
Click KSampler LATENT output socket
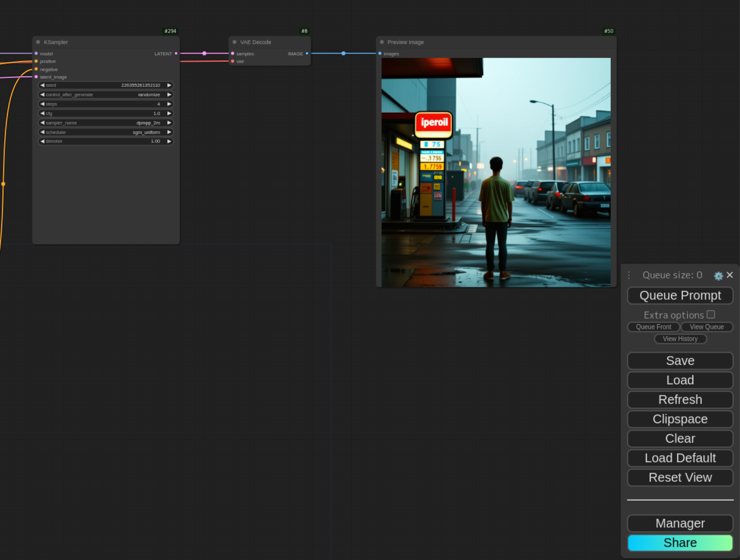(x=176, y=53)
